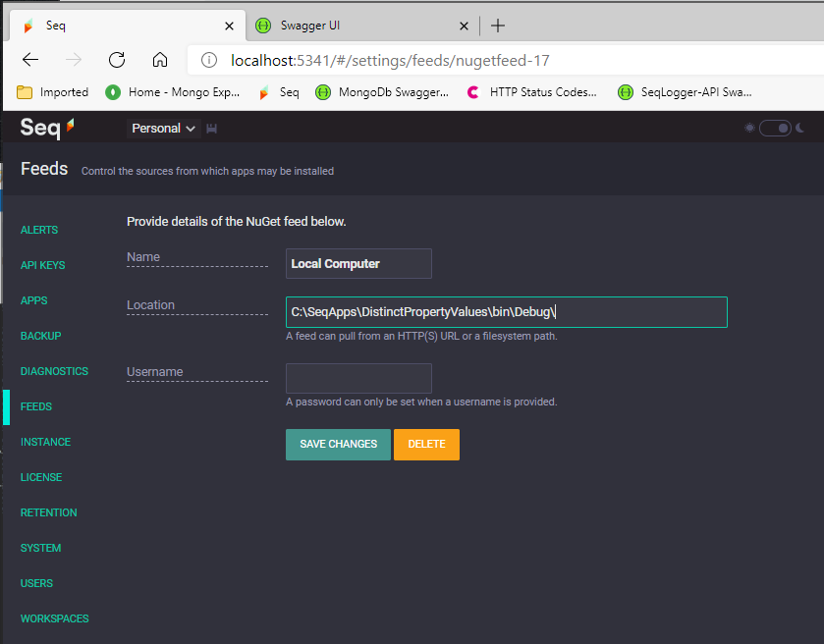Go back with the browser back arrow

(x=30, y=60)
